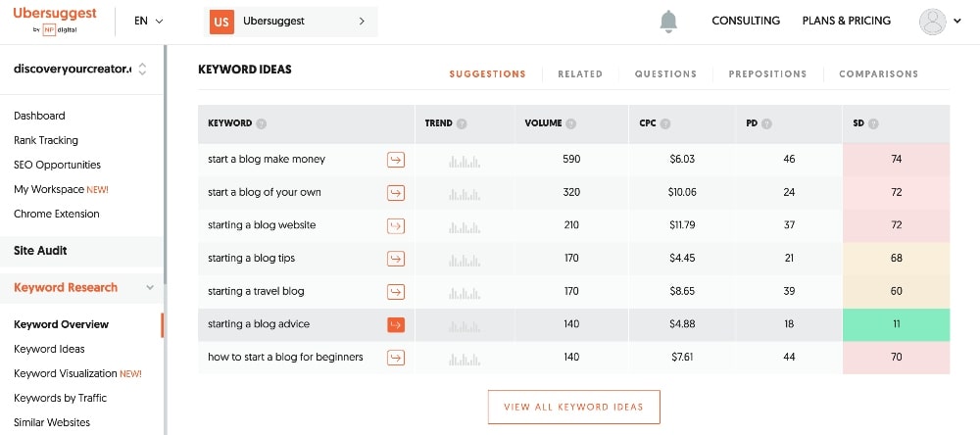Image resolution: width=980 pixels, height=435 pixels.
Task: Click the KEYWORD column help icon
Action: (x=262, y=123)
